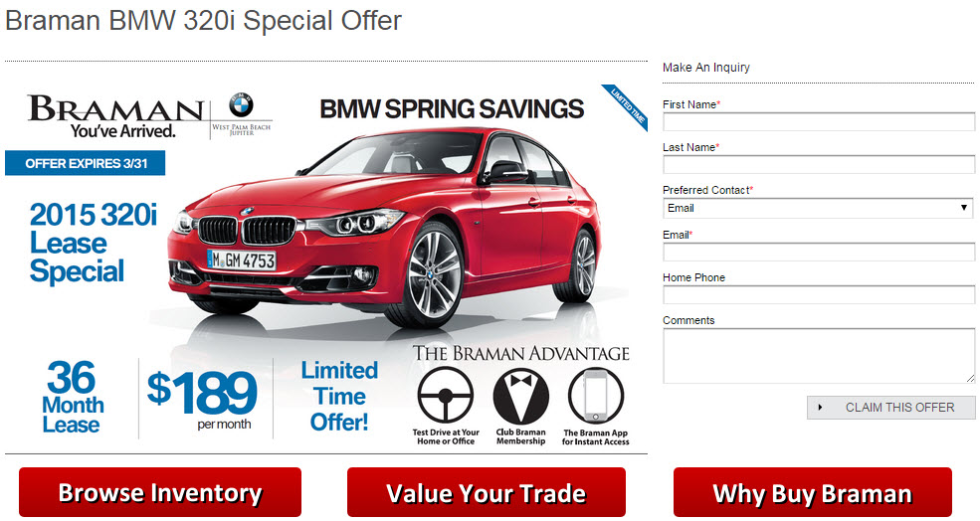
Task: Open the Browse Inventory red button
Action: (x=160, y=492)
